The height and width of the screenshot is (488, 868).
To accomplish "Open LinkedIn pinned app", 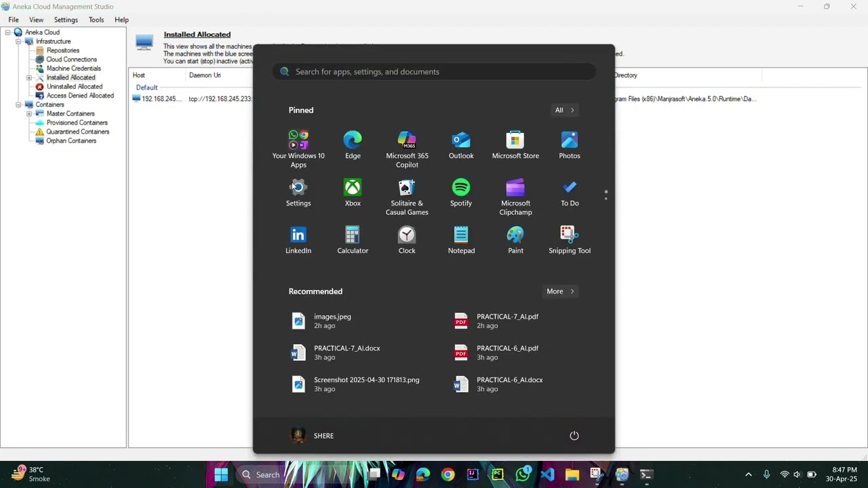I will (x=298, y=240).
